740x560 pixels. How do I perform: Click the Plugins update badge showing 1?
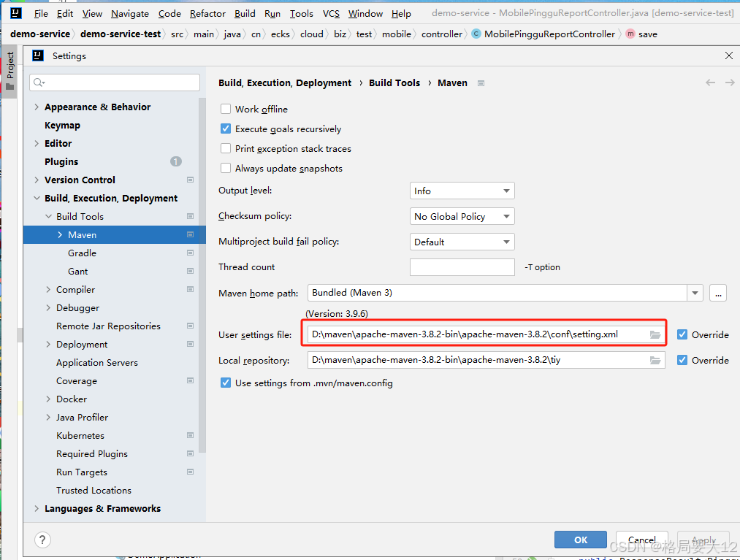[175, 161]
